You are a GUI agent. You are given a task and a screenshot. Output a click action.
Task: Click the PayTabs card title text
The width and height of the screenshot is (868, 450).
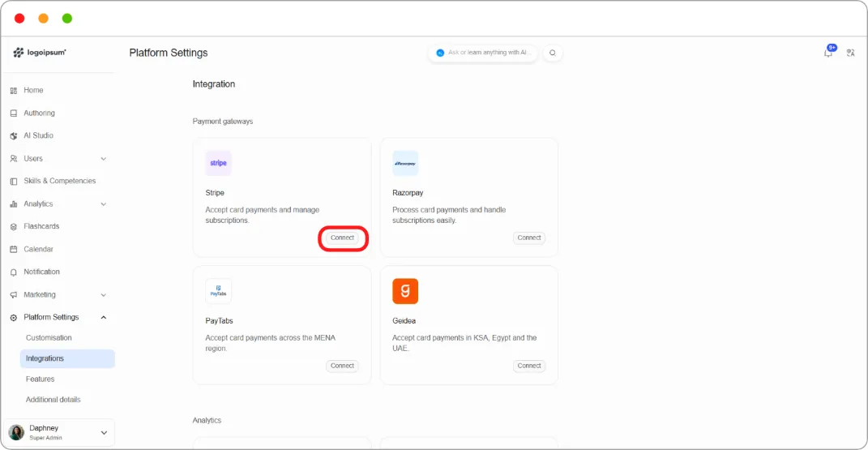(219, 321)
